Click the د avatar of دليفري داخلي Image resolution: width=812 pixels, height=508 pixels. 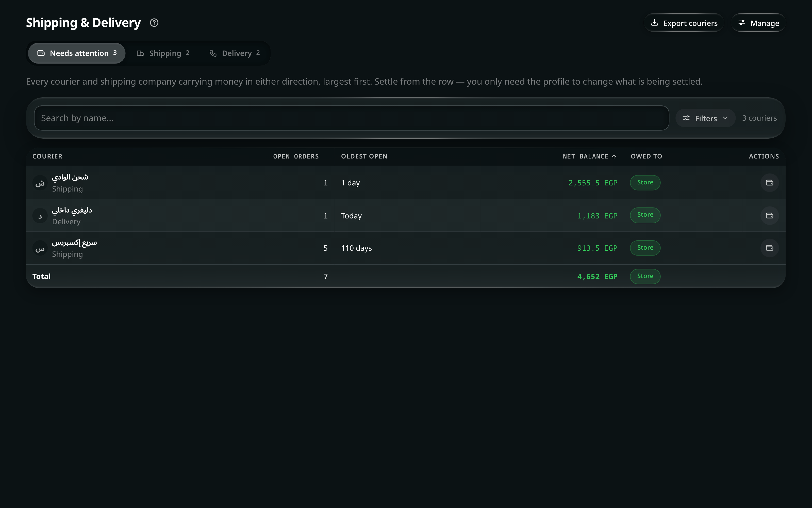[40, 216]
